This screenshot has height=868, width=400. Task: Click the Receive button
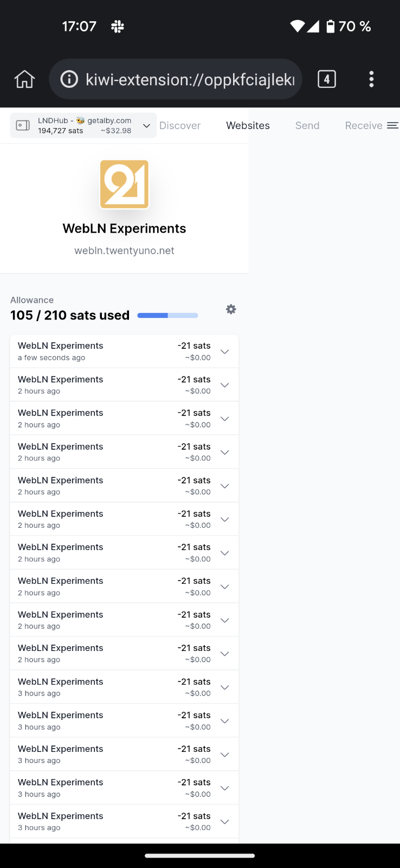(363, 125)
